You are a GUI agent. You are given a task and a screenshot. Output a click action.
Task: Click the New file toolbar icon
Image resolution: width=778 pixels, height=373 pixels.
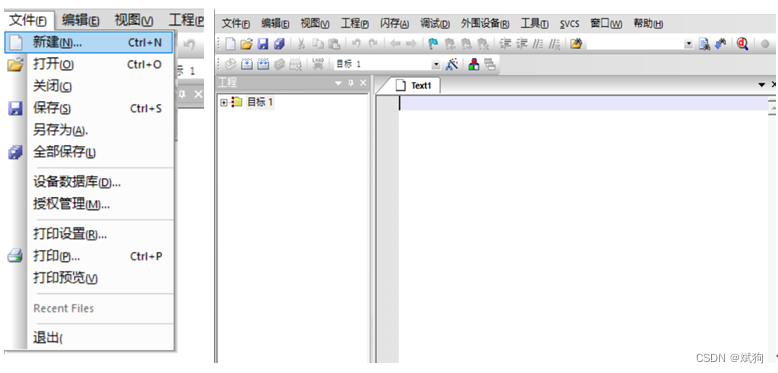[231, 44]
